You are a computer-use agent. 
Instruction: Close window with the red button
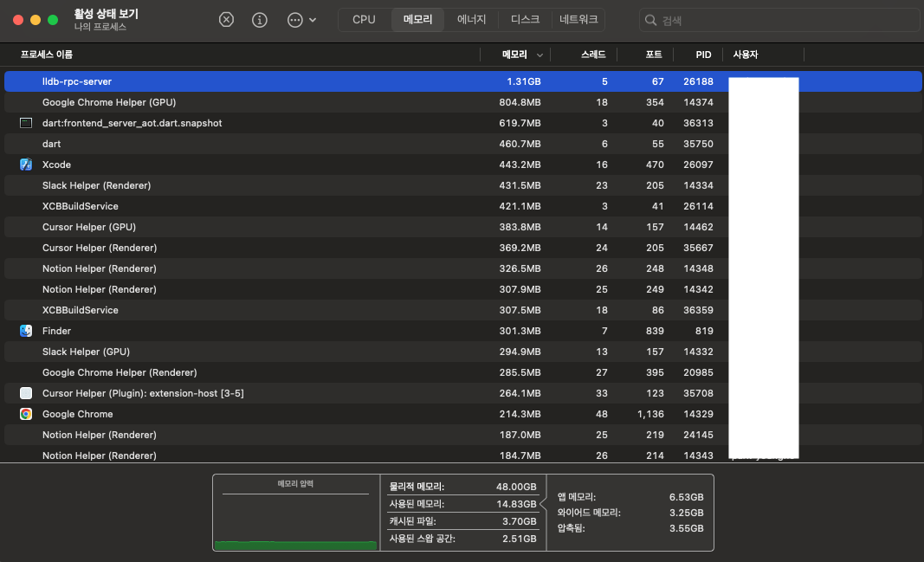tap(18, 20)
